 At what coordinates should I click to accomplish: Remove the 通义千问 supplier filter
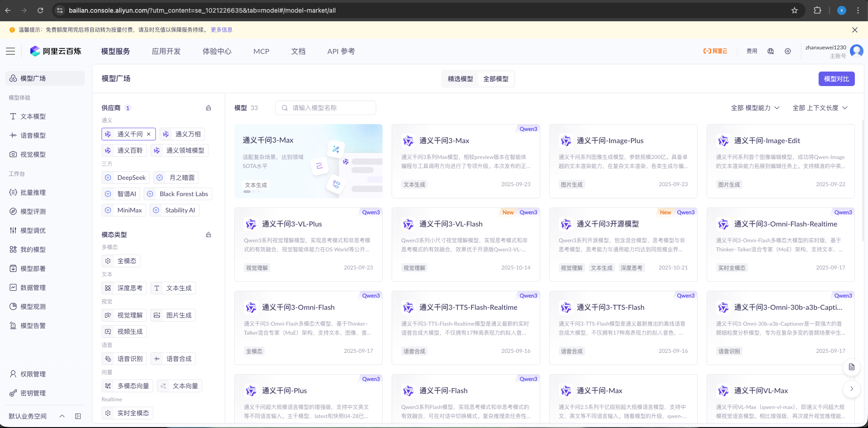click(149, 134)
